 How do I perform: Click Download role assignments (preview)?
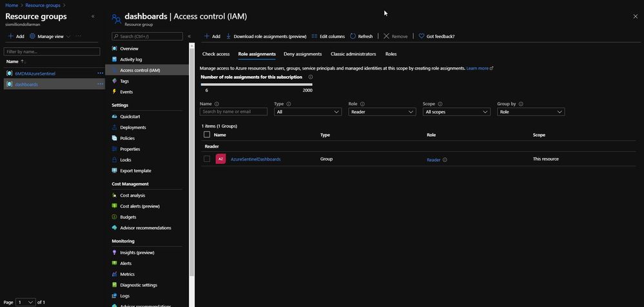[266, 36]
